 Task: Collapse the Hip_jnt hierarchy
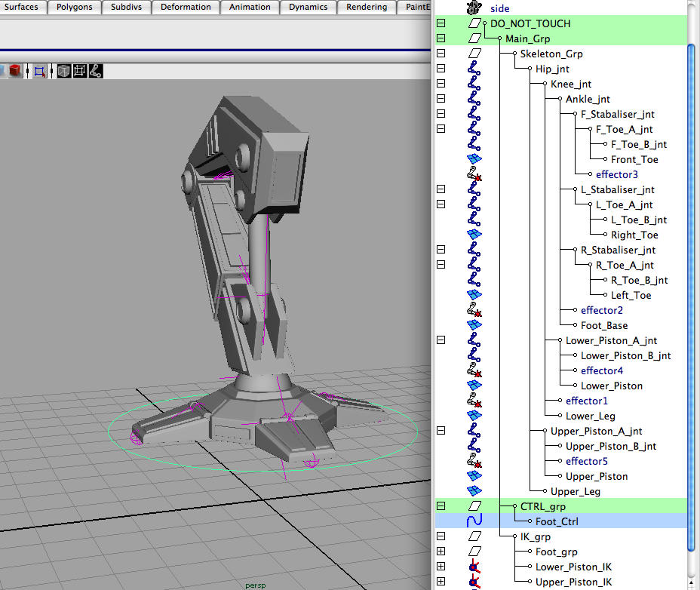tap(441, 68)
